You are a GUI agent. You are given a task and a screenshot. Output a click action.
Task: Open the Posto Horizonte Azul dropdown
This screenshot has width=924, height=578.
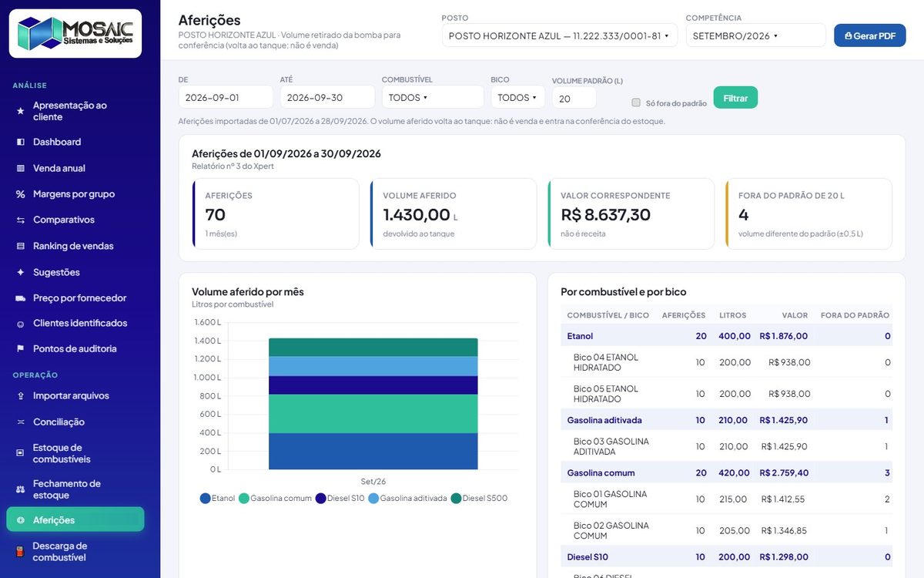[x=560, y=35]
